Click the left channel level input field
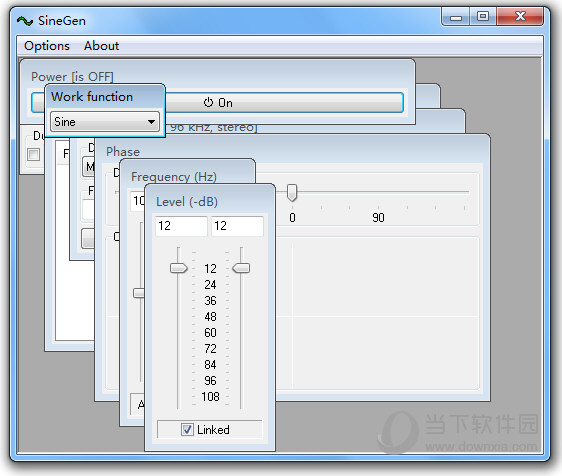 click(181, 226)
